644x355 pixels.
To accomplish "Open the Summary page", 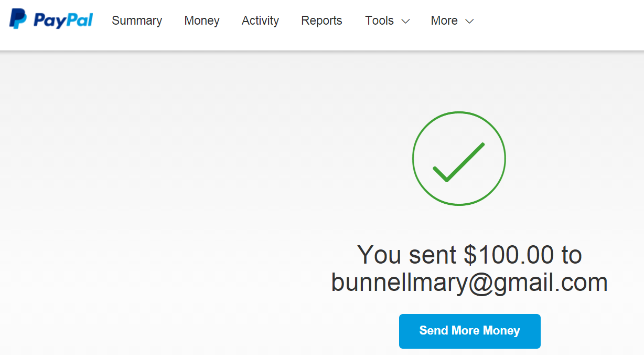I will (x=137, y=21).
